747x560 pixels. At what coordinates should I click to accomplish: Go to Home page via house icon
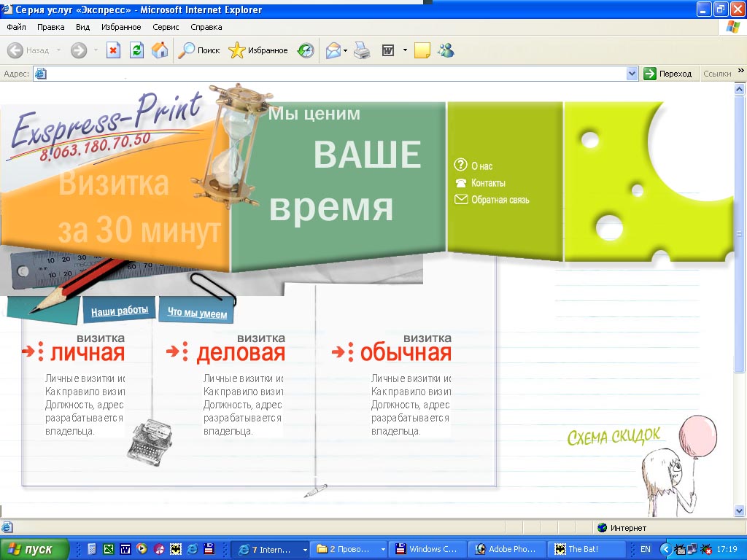pyautogui.click(x=160, y=50)
